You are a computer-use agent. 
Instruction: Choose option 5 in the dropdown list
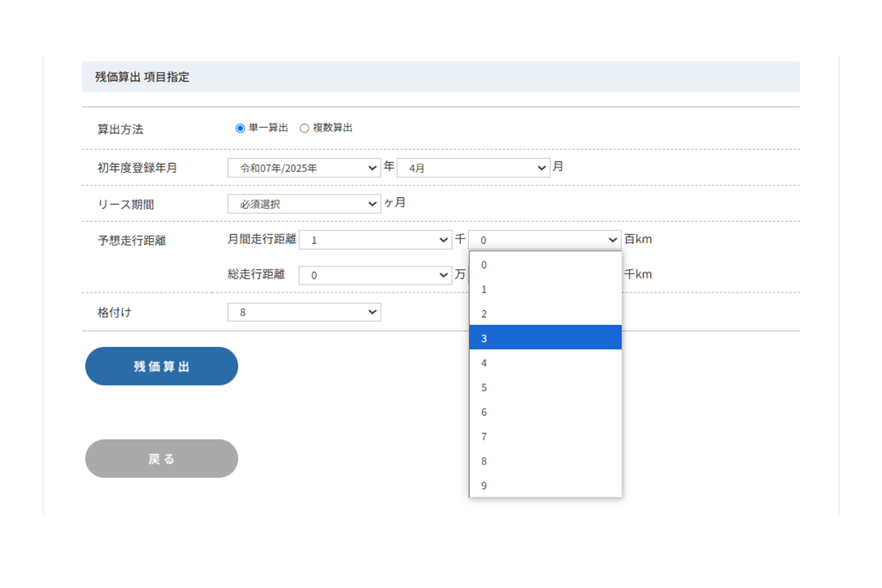[545, 387]
